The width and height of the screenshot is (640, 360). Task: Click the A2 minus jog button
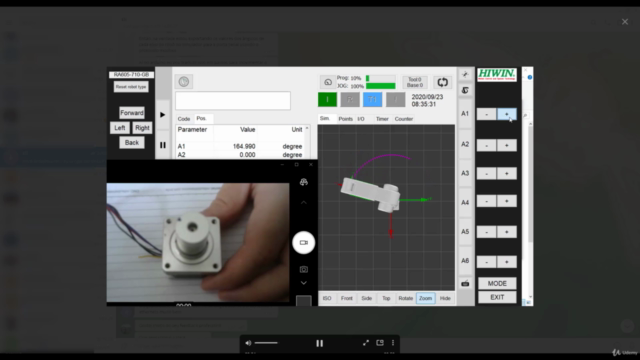(x=487, y=145)
